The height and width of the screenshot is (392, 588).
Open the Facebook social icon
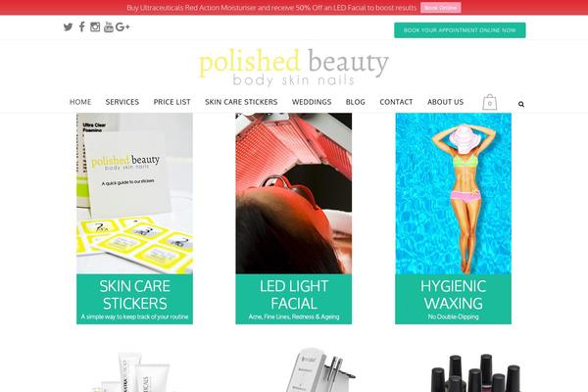pos(82,26)
